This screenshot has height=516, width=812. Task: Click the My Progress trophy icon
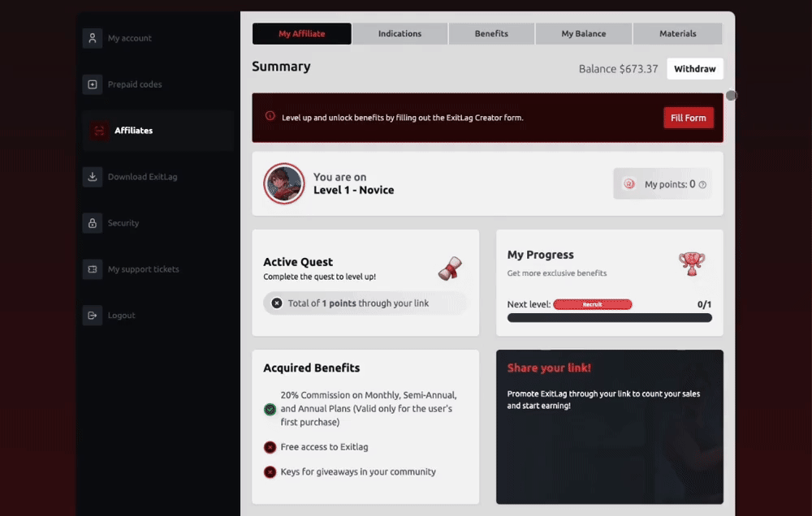coord(692,264)
